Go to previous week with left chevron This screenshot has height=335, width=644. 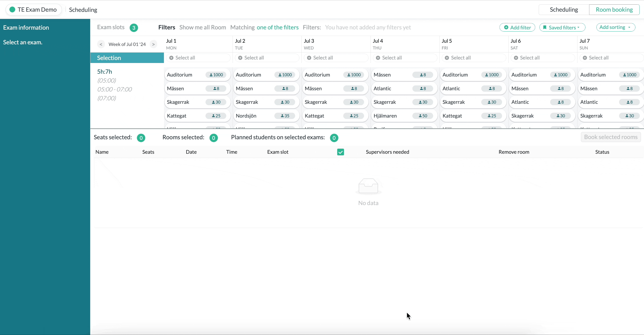point(101,44)
